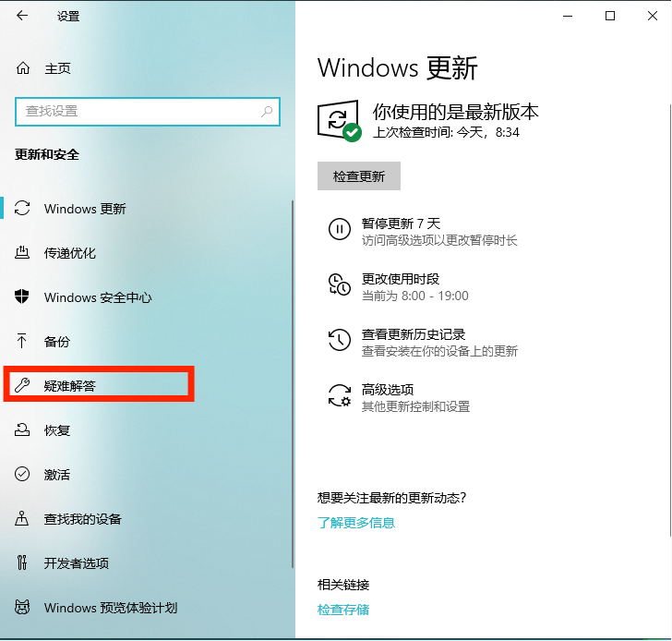Click the 查看更新历史记录 history icon
Screen dimensions: 672x641
coord(340,341)
